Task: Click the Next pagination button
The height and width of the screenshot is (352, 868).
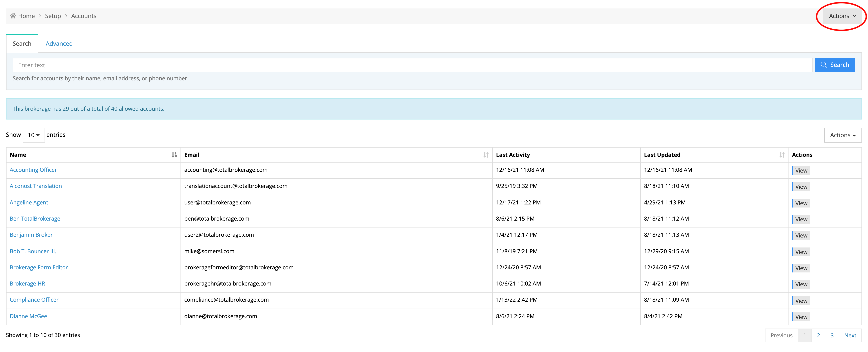Action: pyautogui.click(x=850, y=335)
